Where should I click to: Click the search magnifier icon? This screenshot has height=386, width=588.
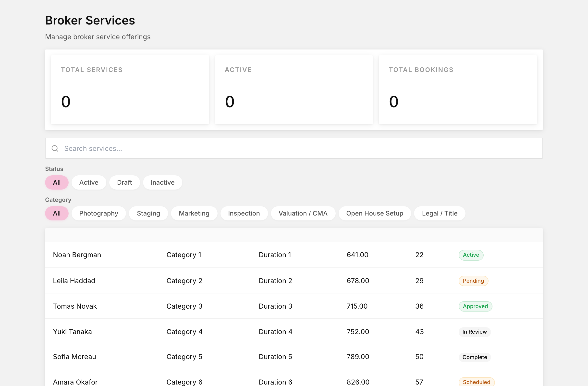pos(55,148)
